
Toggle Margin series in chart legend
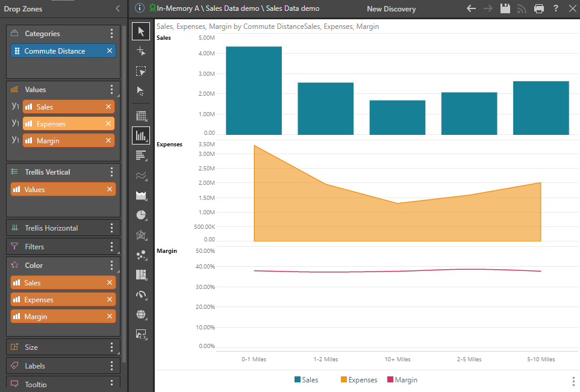coord(401,380)
